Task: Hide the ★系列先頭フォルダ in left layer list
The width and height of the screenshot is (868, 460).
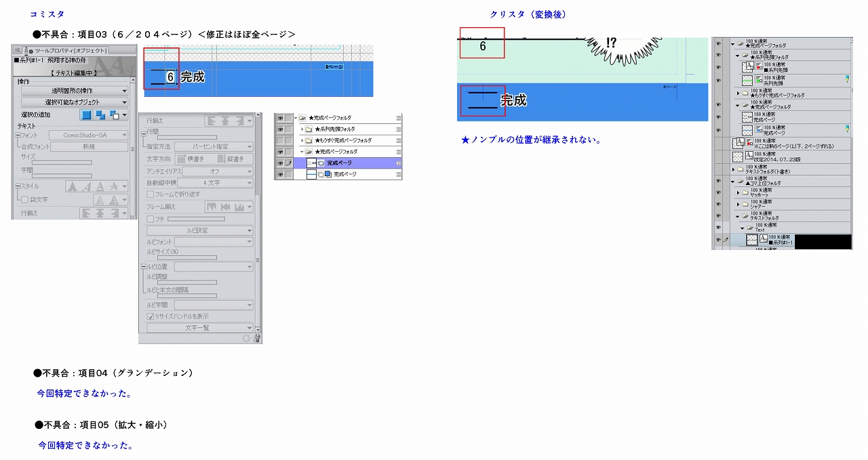Action: [x=279, y=129]
